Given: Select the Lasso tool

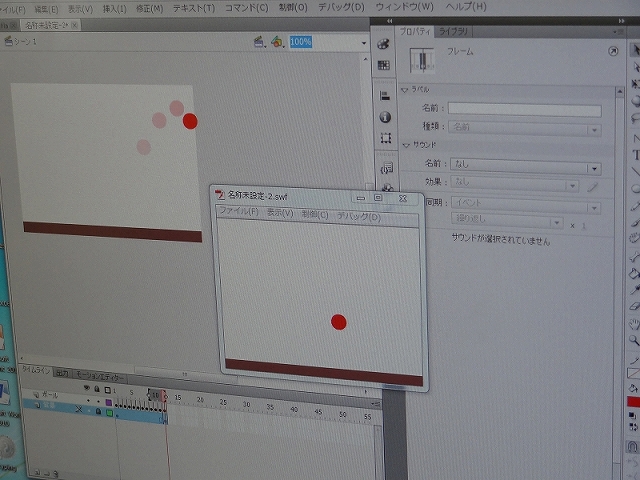Looking at the screenshot, I should 636,118.
